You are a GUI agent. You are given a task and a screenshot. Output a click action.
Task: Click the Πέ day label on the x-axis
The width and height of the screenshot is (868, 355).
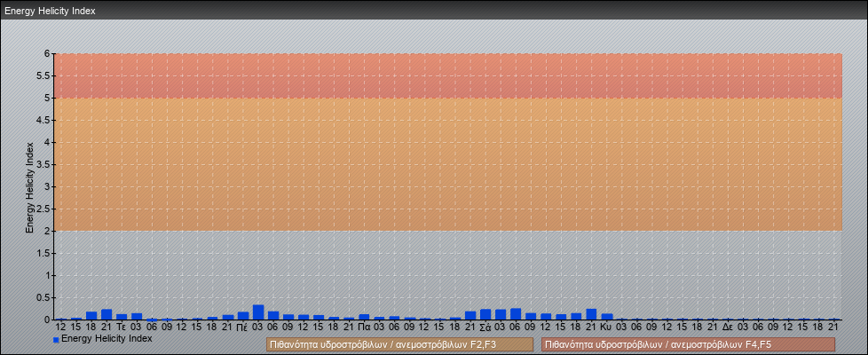tap(242, 327)
